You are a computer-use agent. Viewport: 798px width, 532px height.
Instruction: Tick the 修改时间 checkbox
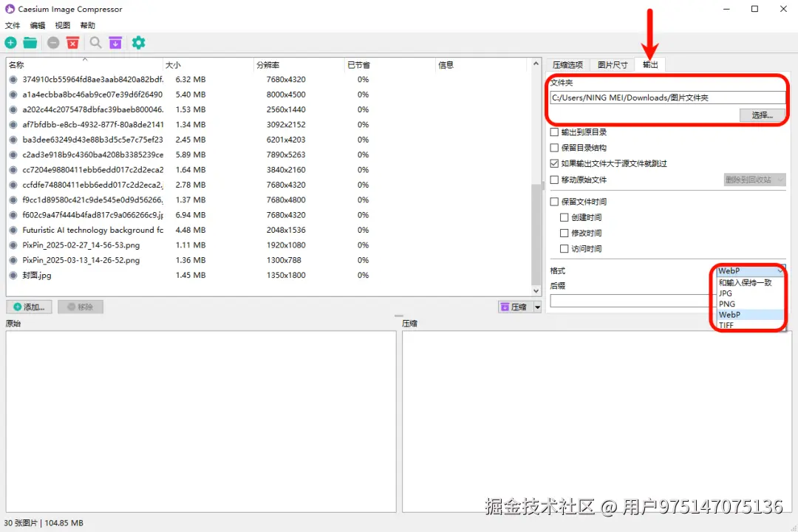click(x=564, y=233)
